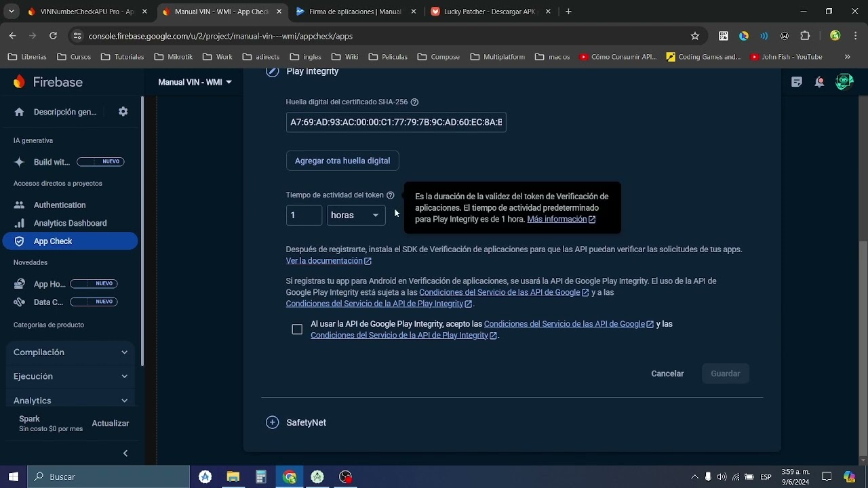Expand Ejecución category
This screenshot has height=488, width=868.
tap(71, 376)
